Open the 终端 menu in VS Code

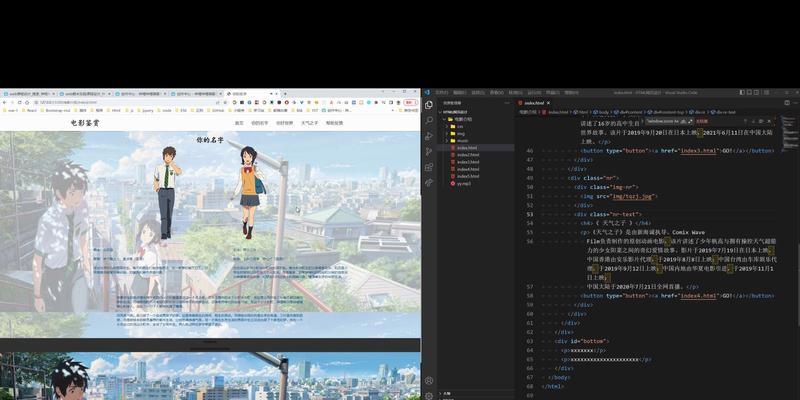click(x=553, y=92)
